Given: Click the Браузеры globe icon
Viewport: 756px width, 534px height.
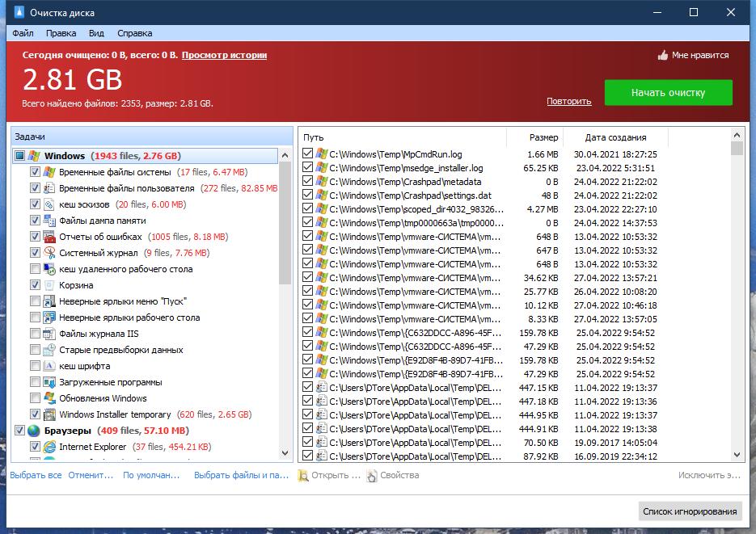Looking at the screenshot, I should point(34,431).
